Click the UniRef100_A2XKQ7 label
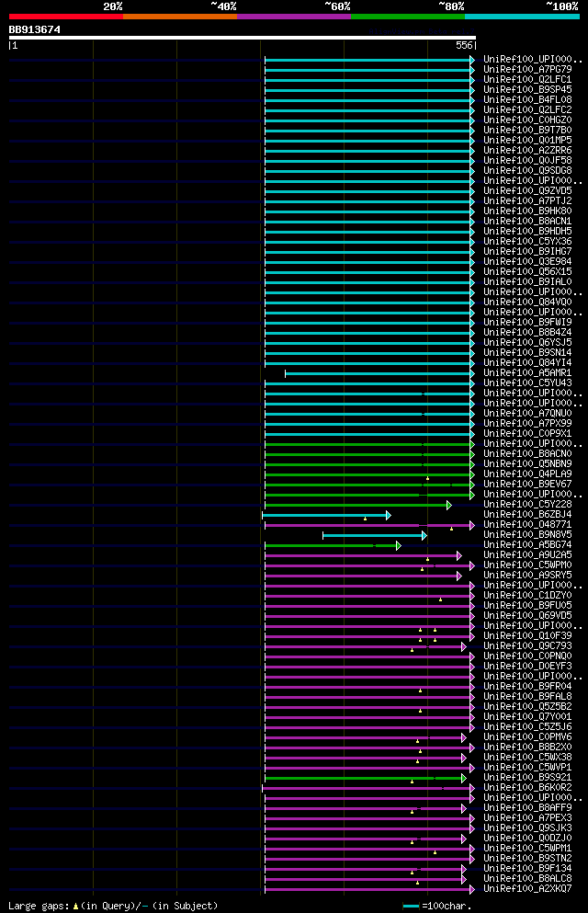Screen dimensions: 588x913 [527, 889]
